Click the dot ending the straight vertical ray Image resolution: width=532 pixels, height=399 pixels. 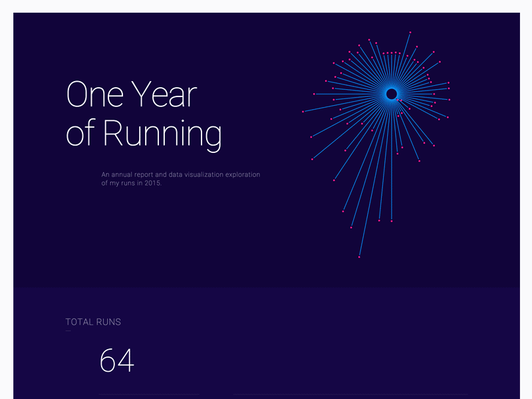(392, 221)
